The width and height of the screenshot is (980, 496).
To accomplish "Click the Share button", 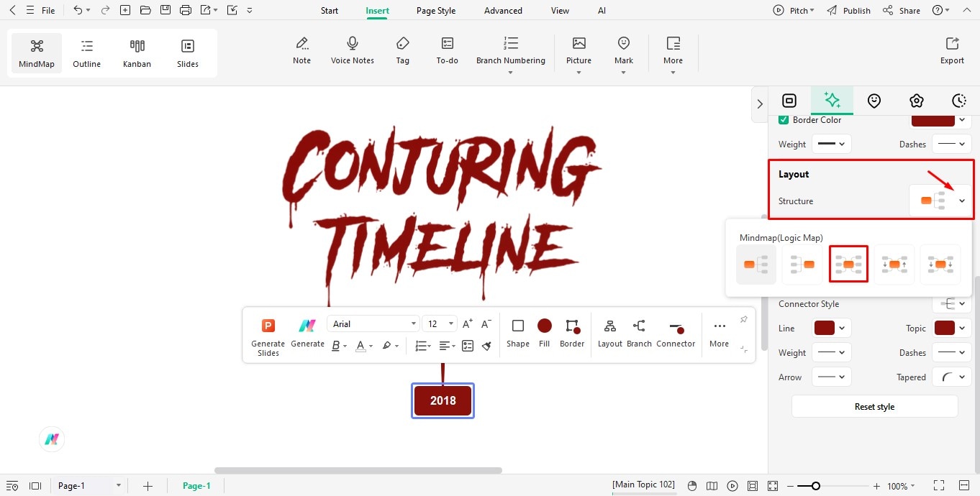I will click(902, 11).
